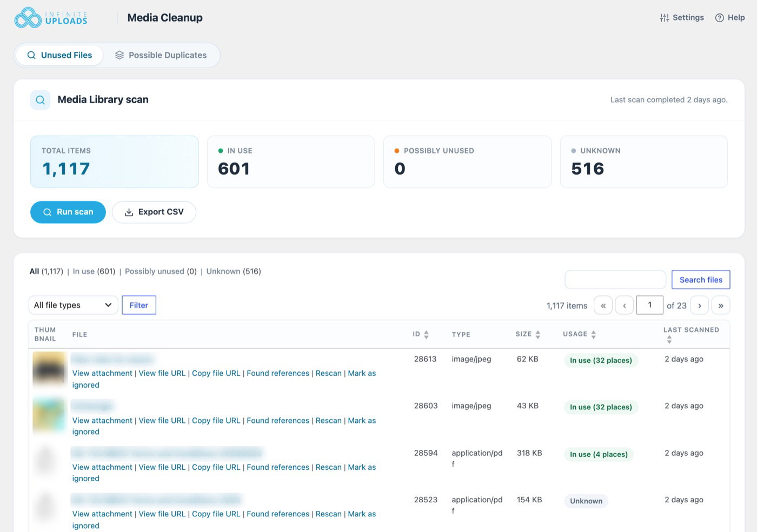757x532 pixels.
Task: Click the Export CSV button
Action: pos(154,212)
